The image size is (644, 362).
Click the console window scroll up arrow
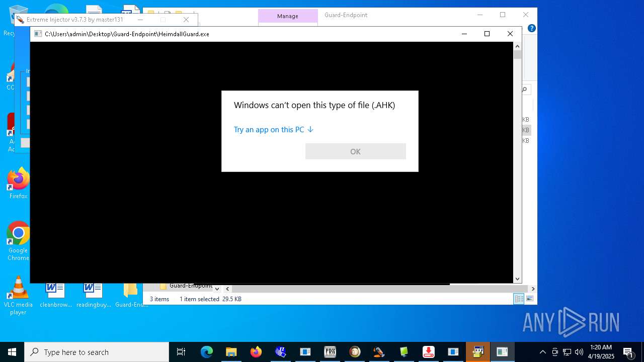[517, 46]
